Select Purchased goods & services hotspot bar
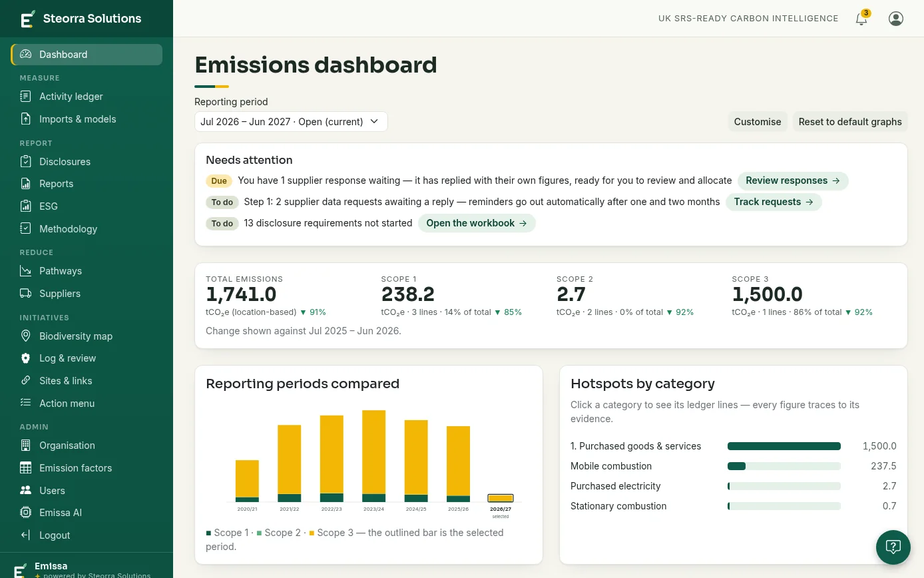The height and width of the screenshot is (578, 924). pos(784,446)
